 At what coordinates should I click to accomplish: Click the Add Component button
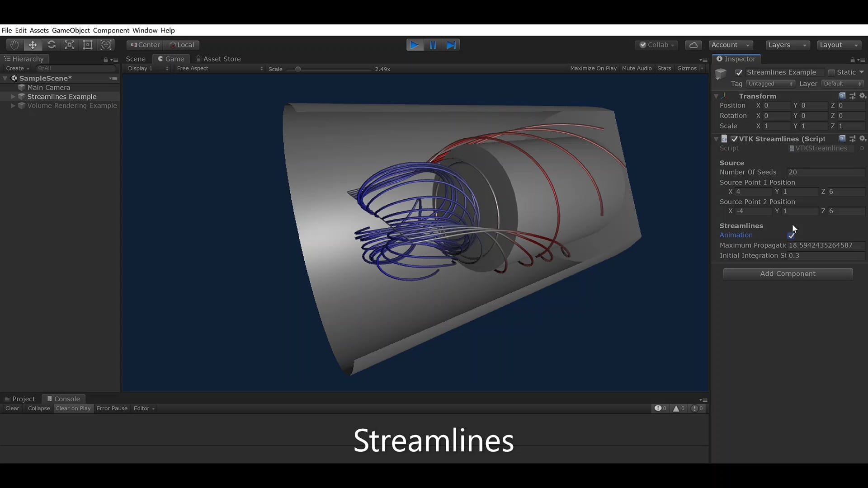pyautogui.click(x=788, y=274)
